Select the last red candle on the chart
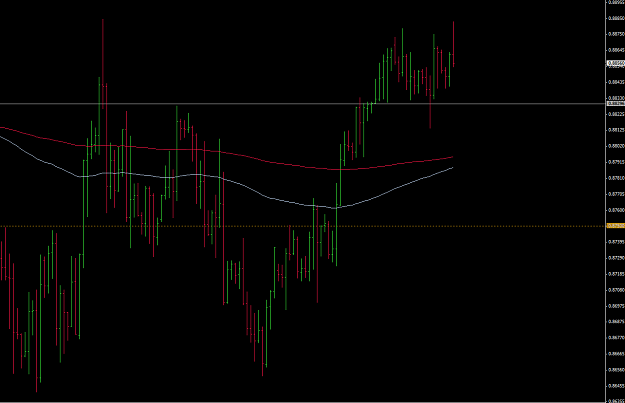The width and height of the screenshot is (625, 403). tap(453, 44)
